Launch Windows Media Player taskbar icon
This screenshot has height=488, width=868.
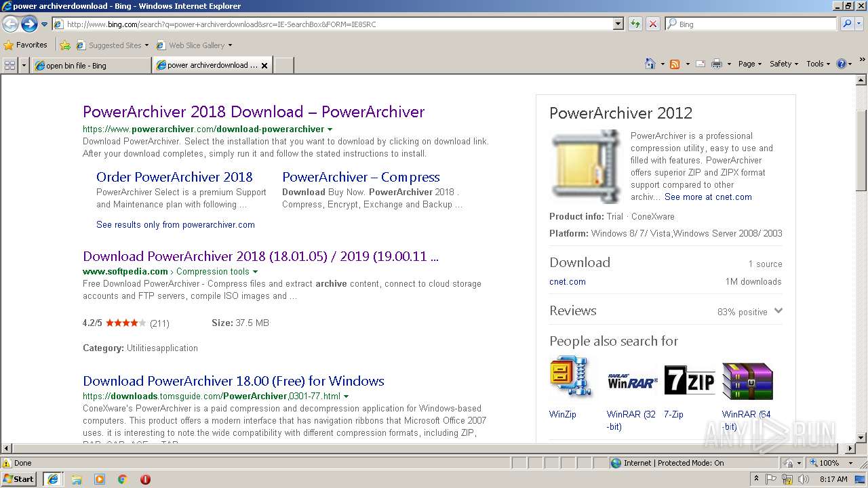click(x=100, y=479)
